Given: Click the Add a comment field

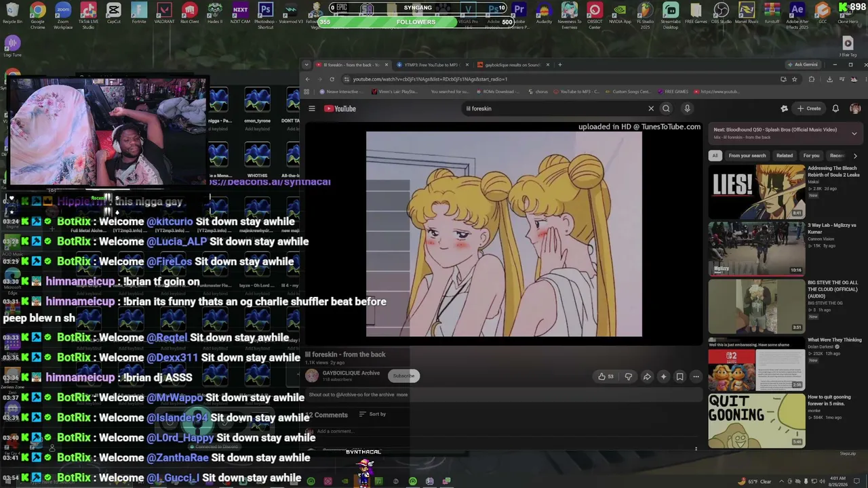Looking at the screenshot, I should click(x=335, y=431).
